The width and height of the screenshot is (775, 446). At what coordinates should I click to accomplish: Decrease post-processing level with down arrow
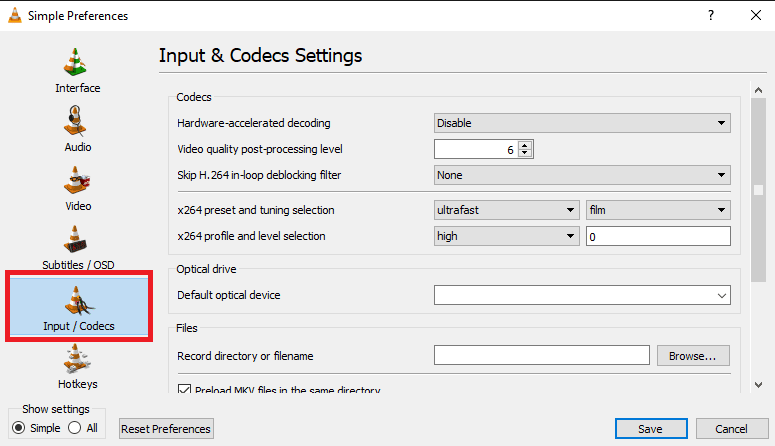(x=525, y=153)
